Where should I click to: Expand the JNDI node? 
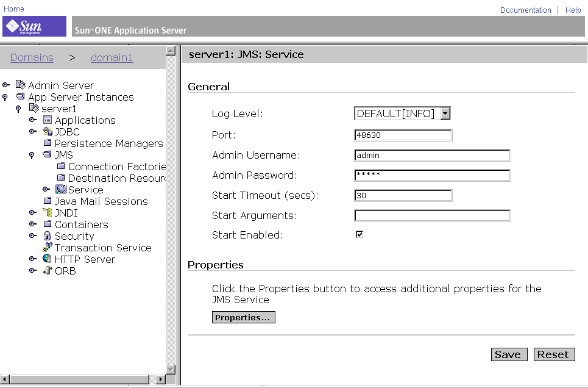click(x=33, y=212)
